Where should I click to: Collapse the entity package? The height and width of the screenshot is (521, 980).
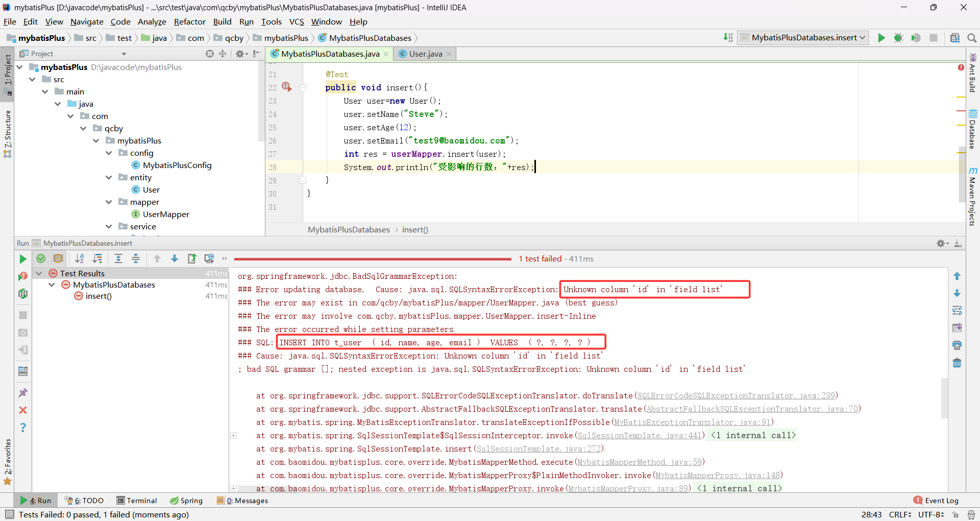(x=109, y=177)
